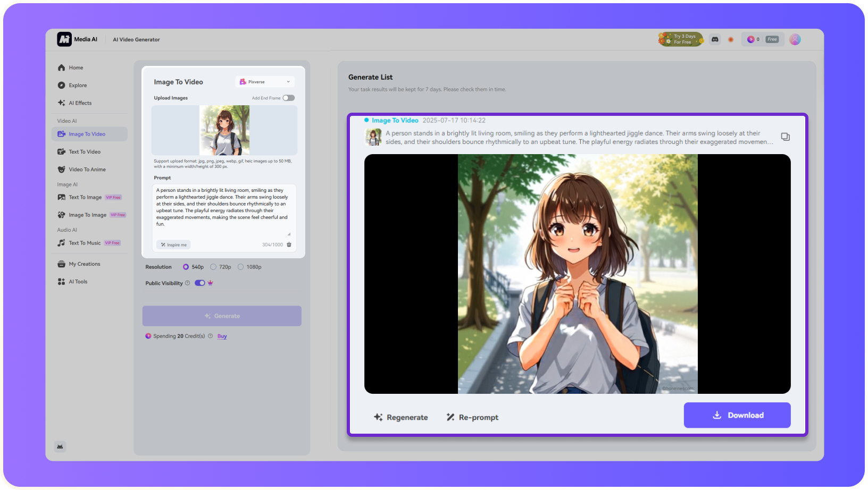Click the Image To Image icon
The width and height of the screenshot is (868, 490).
click(x=61, y=215)
